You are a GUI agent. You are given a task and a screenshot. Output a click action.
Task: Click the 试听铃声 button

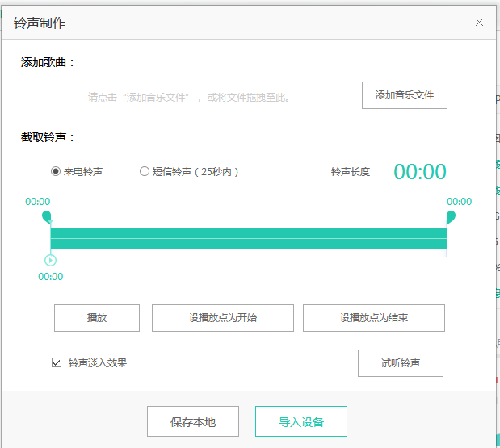401,363
